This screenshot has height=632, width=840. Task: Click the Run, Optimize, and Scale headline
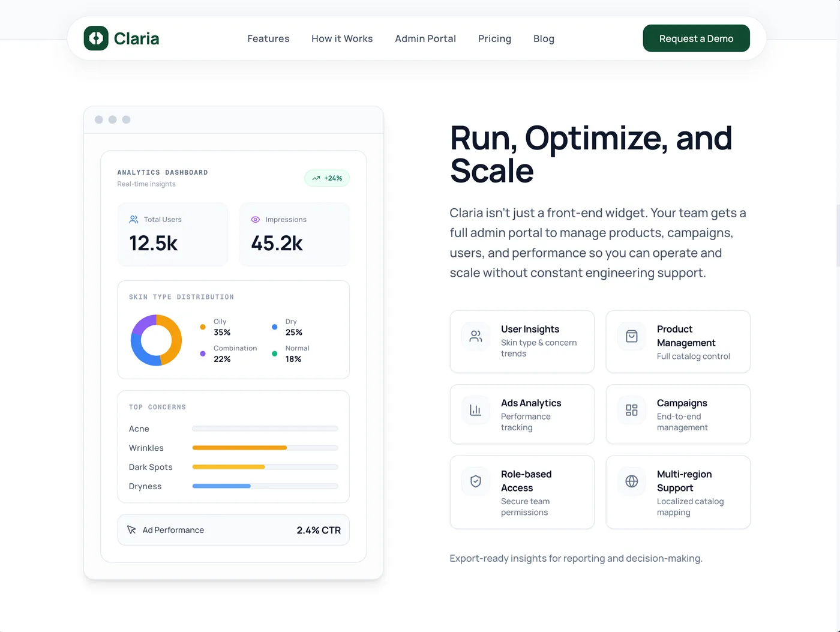click(x=591, y=154)
